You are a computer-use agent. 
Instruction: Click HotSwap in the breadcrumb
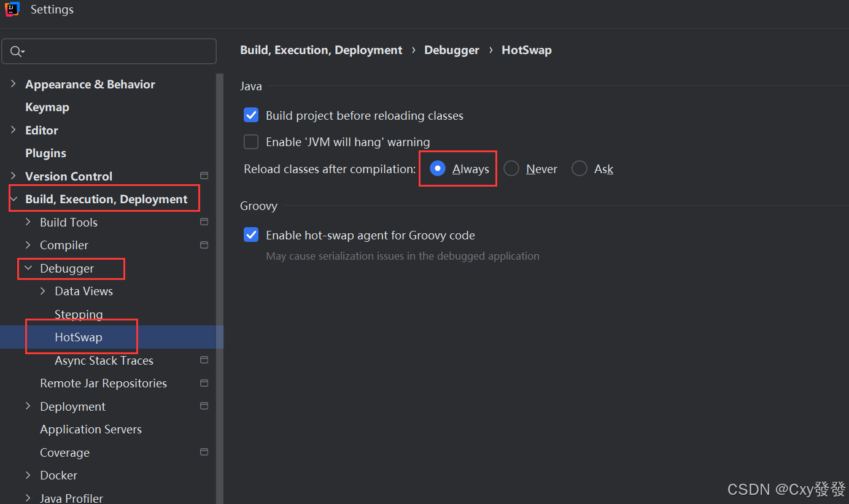(527, 50)
